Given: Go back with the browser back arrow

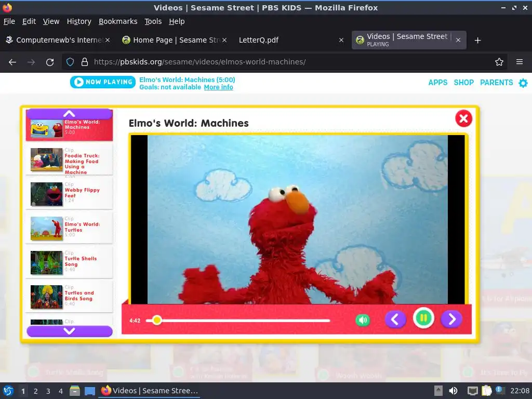Looking at the screenshot, I should pos(12,62).
